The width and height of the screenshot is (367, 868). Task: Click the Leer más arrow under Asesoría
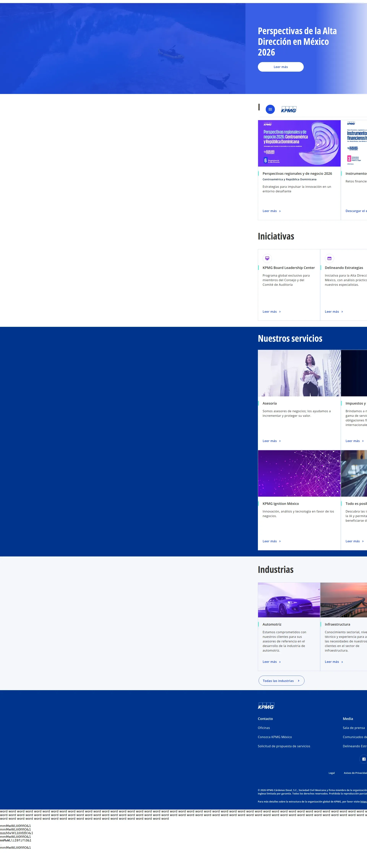(280, 441)
